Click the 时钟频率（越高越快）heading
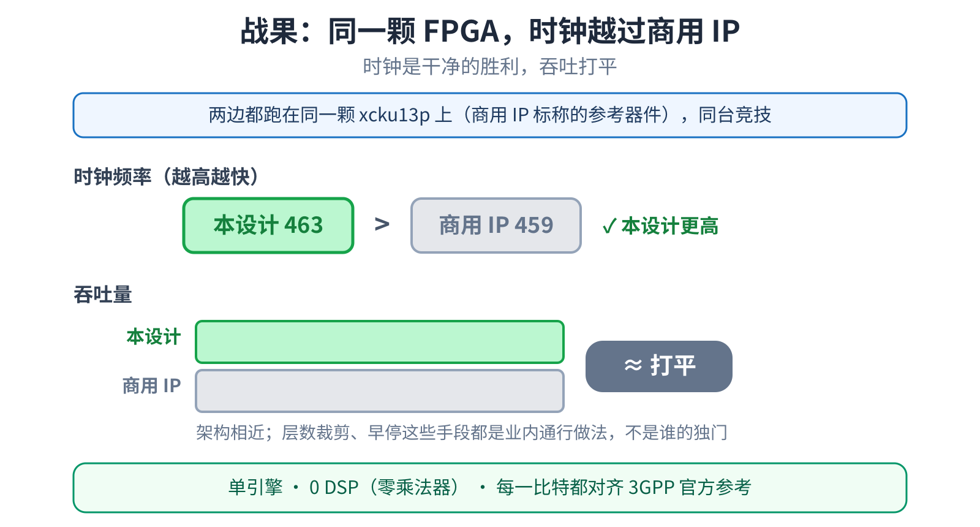This screenshot has height=527, width=980. (x=167, y=176)
